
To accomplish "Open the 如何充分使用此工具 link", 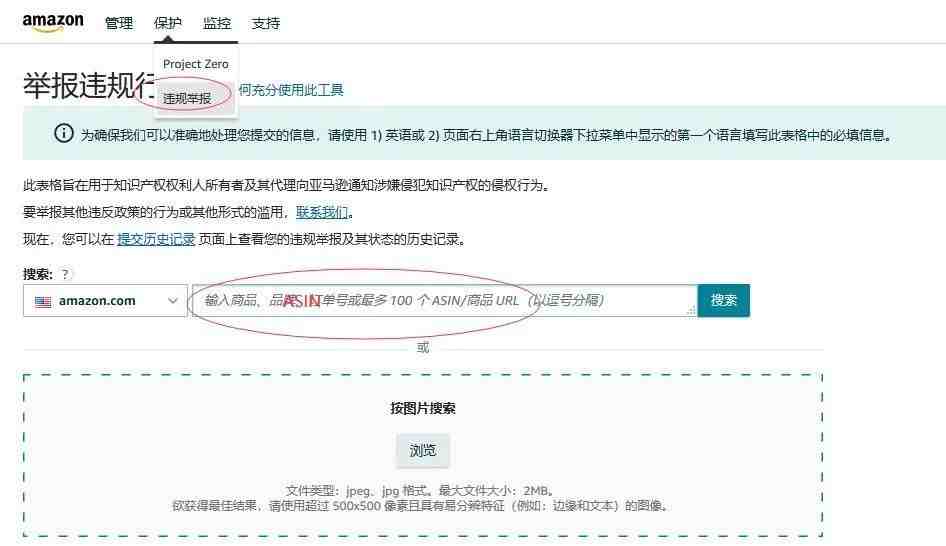I will coord(291,90).
